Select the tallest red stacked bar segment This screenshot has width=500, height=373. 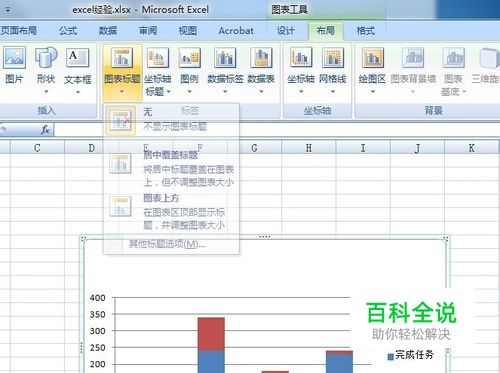(211, 334)
